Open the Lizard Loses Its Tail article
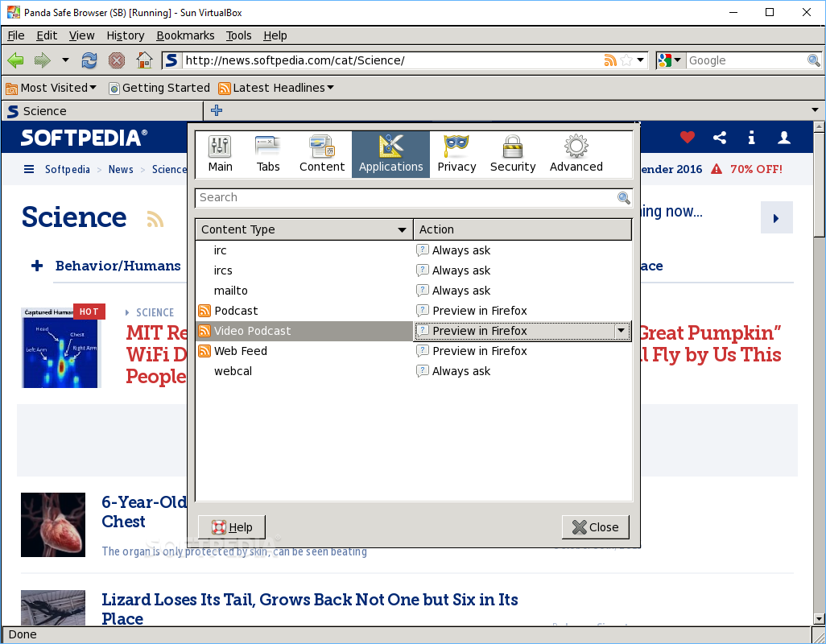This screenshot has height=644, width=826. [310, 609]
